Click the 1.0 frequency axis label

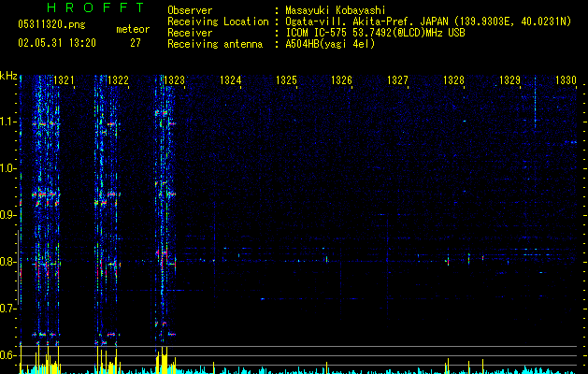tap(8, 168)
